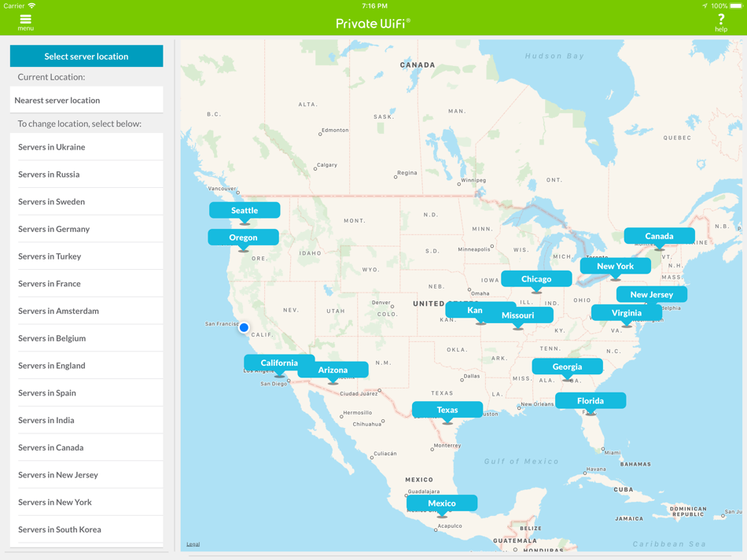
Task: Pick Servers in South Korea
Action: tap(86, 529)
